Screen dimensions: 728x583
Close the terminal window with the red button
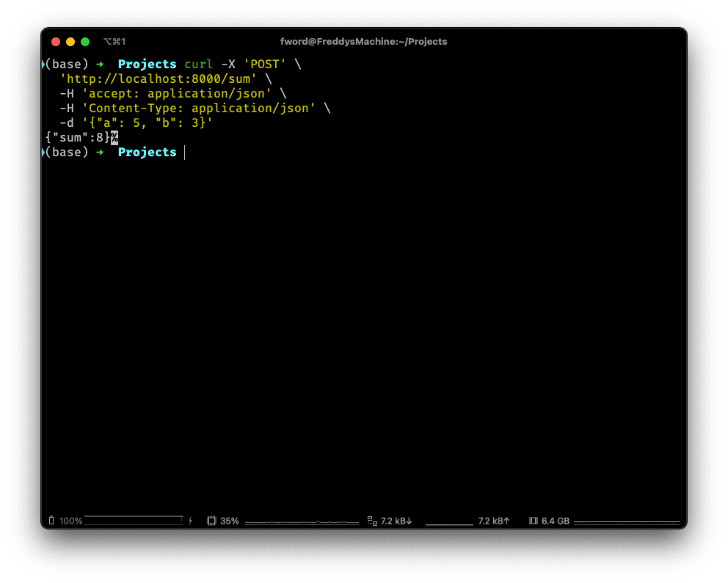pyautogui.click(x=56, y=42)
